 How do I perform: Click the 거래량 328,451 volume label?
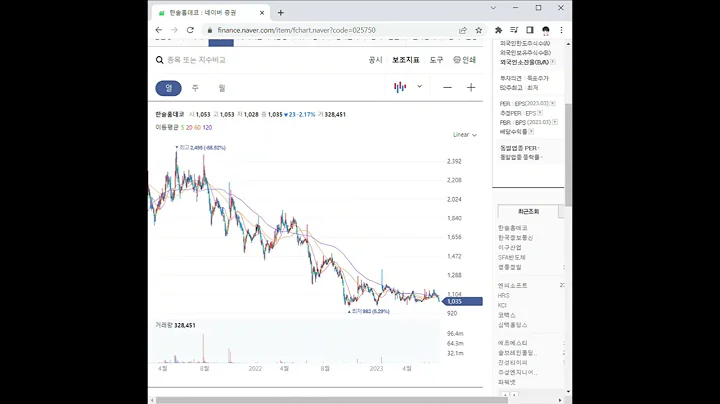coord(175,325)
